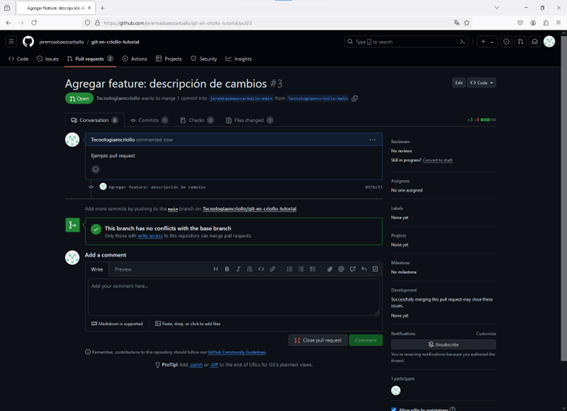567x411 pixels.
Task: Open the GitHub homepage logo
Action: tap(28, 42)
